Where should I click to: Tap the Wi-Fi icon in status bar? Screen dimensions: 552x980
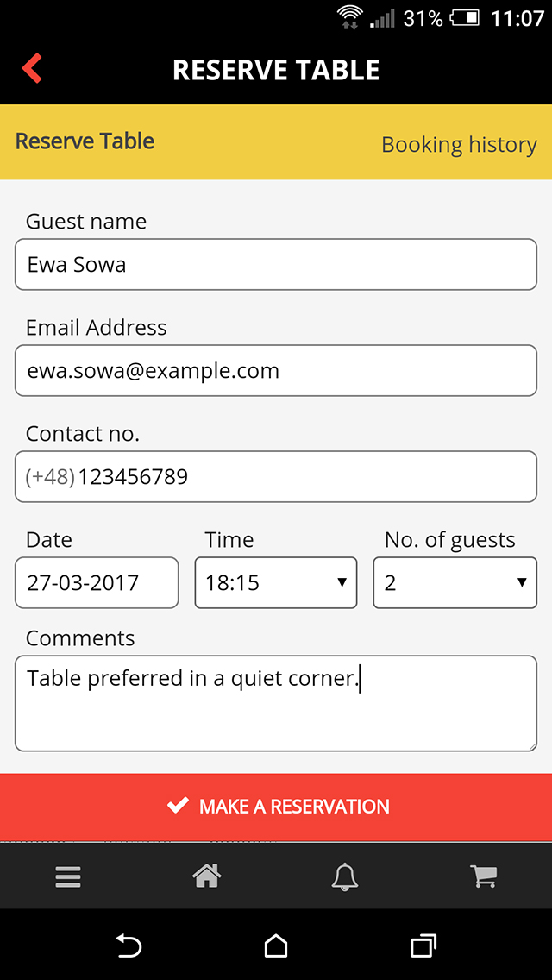click(349, 16)
